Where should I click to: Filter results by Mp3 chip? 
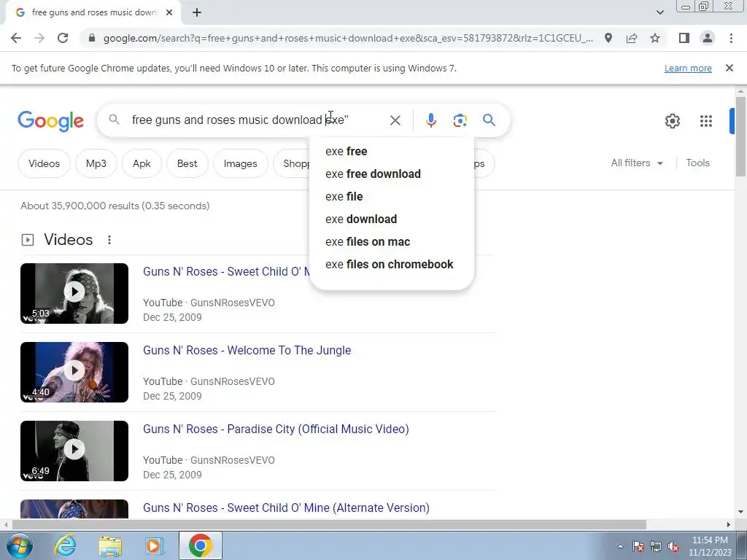point(96,163)
